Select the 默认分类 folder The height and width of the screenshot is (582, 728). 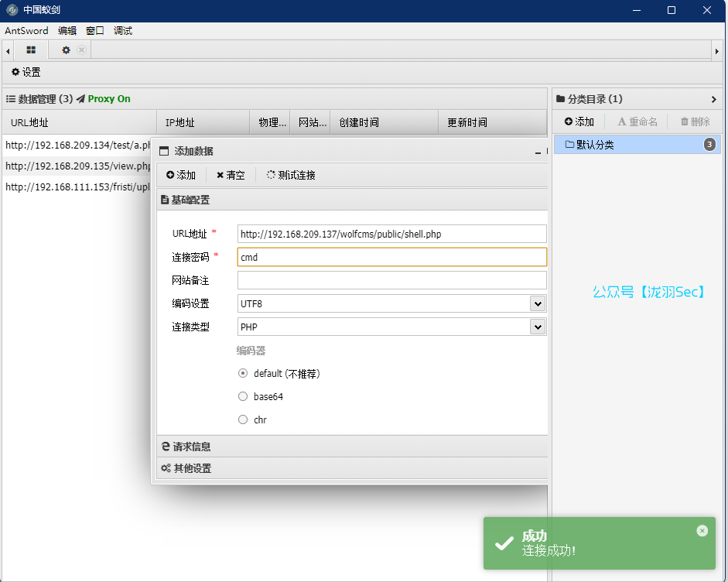594,145
